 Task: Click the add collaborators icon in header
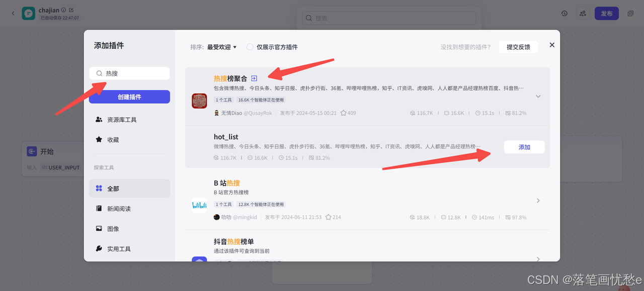click(583, 14)
